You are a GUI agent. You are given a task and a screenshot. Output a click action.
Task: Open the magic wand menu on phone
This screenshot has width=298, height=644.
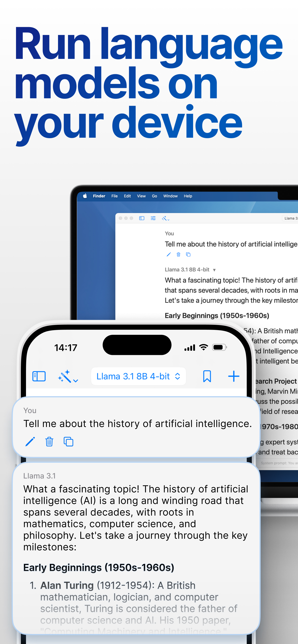(68, 376)
